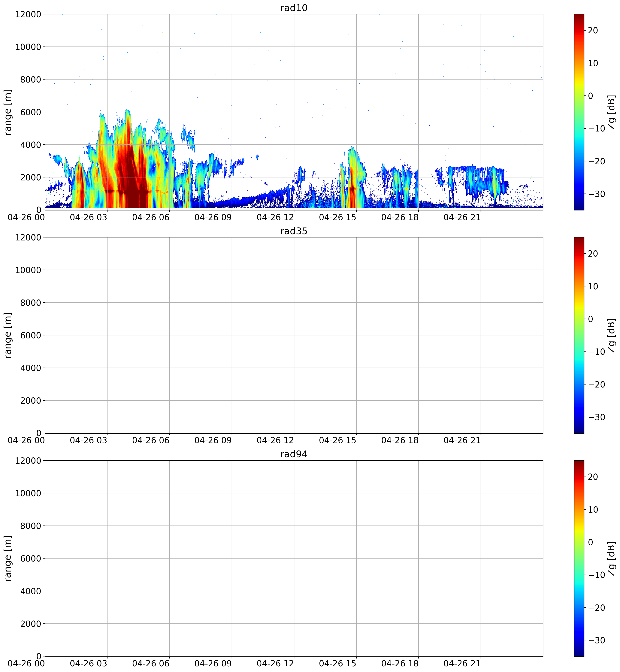Click the '04-26 21' tick under the rad10 plot

tap(462, 217)
